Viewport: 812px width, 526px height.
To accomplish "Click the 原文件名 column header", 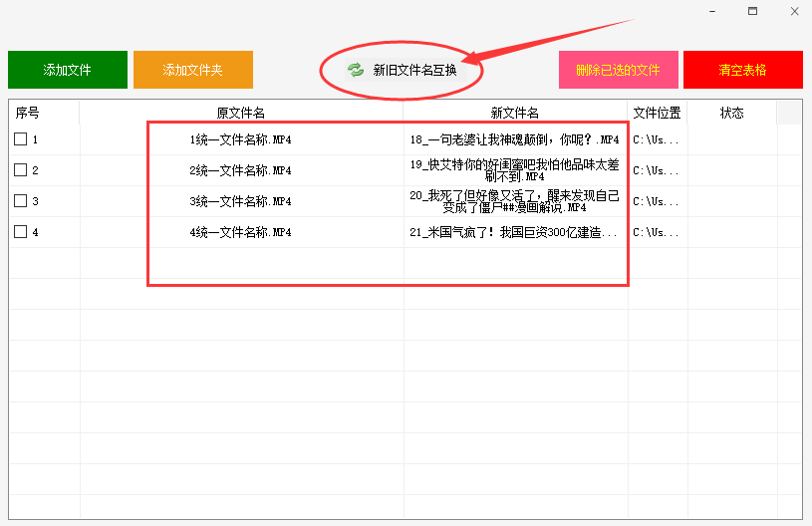I will tap(241, 113).
